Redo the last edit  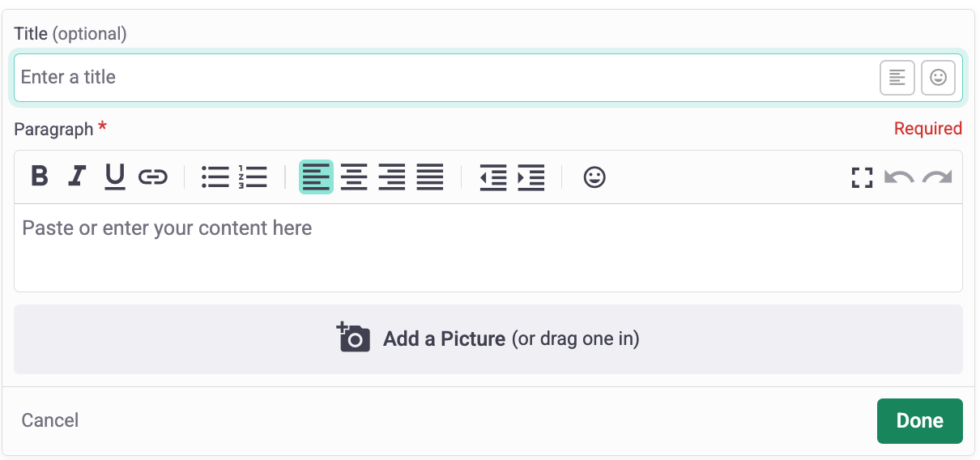pos(937,177)
